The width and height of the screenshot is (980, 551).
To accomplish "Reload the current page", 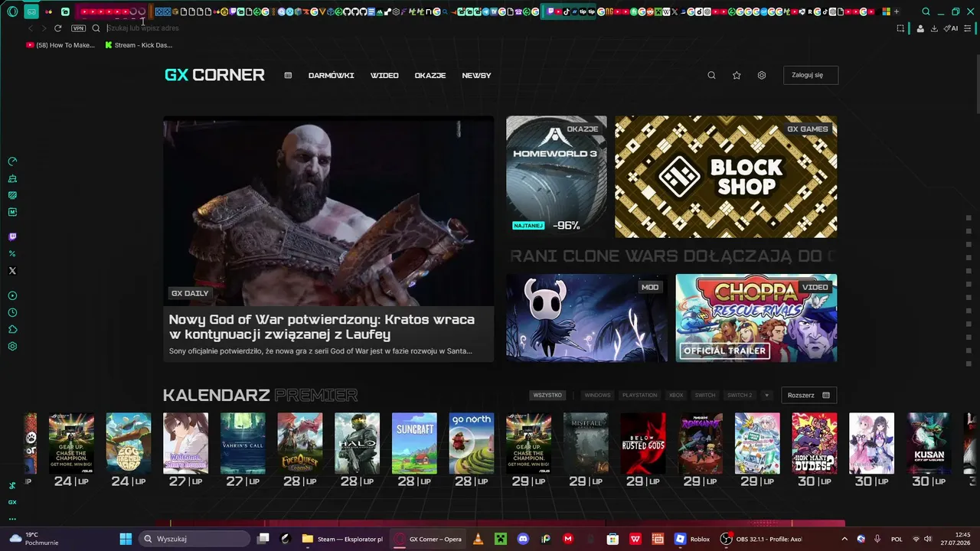I will tap(57, 28).
